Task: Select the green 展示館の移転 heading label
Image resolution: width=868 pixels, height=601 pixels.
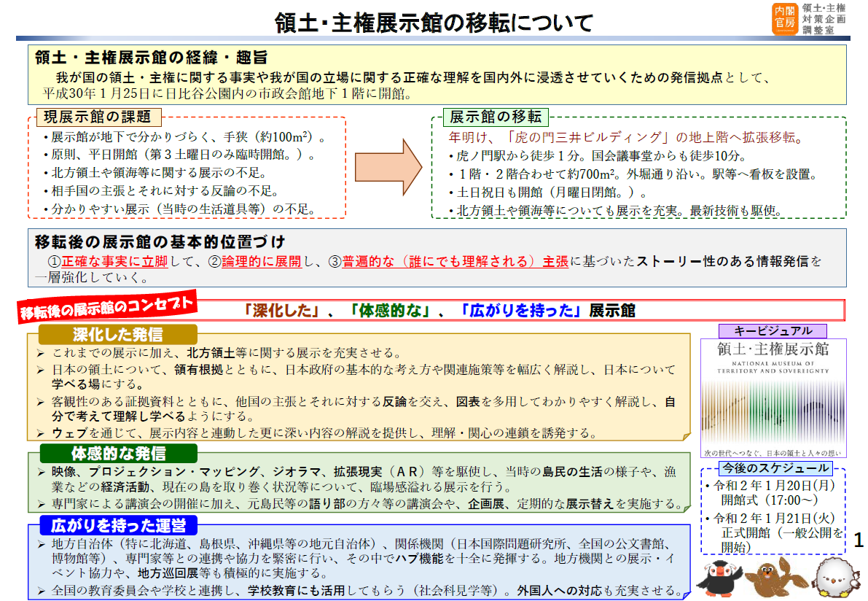Action: point(496,117)
